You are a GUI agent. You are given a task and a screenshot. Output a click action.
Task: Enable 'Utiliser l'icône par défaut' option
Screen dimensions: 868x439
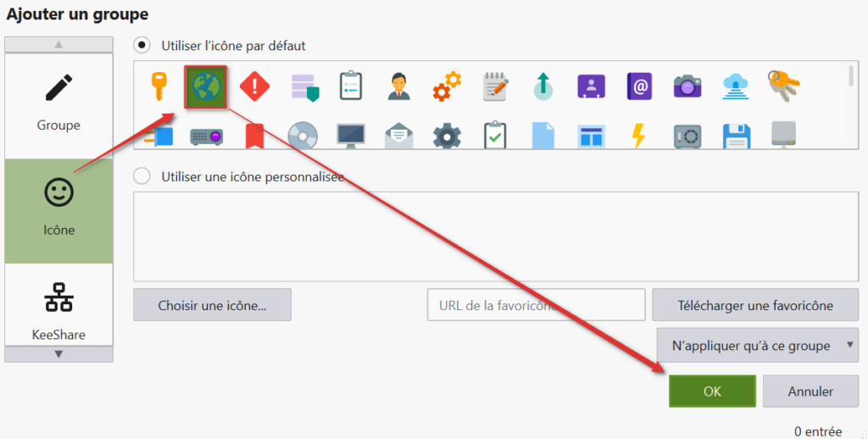[143, 45]
